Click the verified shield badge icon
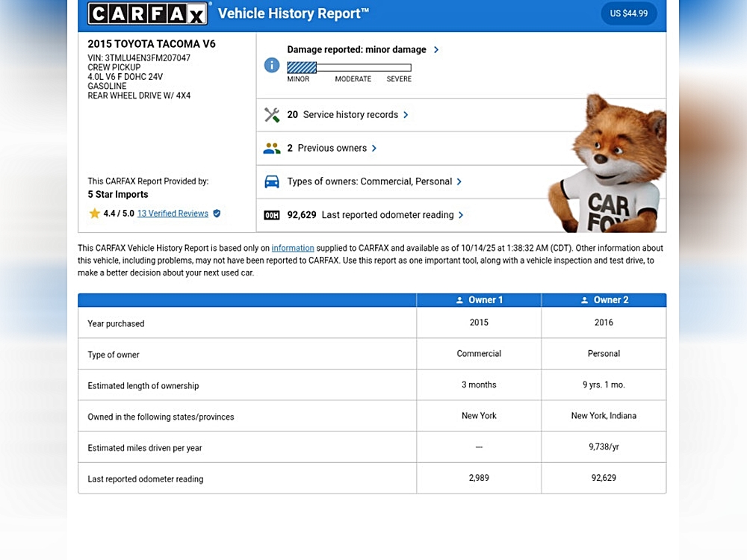 217,214
